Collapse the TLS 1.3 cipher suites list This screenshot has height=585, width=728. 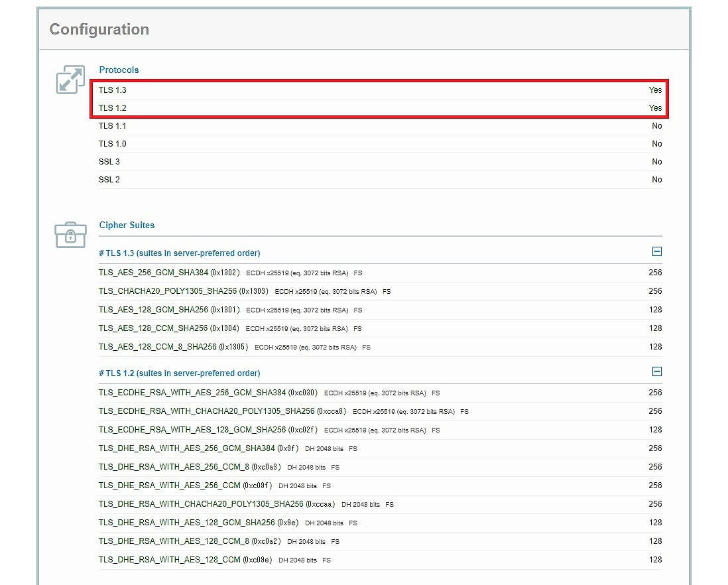(656, 251)
